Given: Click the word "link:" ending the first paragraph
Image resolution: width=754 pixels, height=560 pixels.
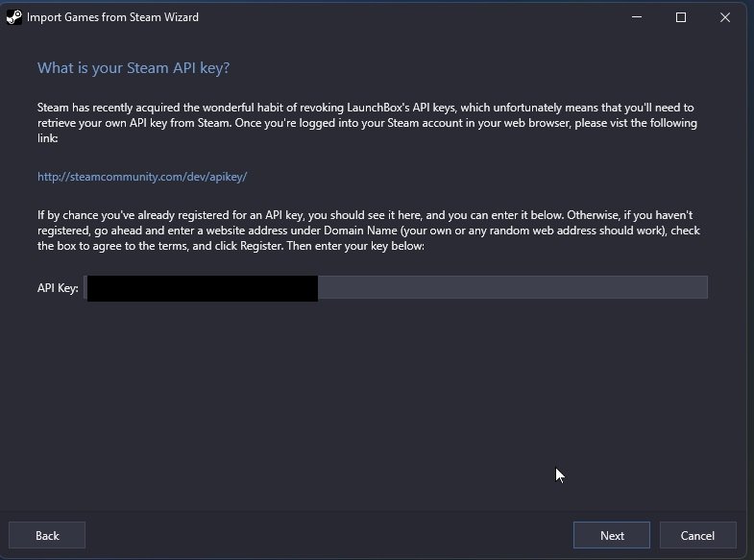Looking at the screenshot, I should 48,138.
